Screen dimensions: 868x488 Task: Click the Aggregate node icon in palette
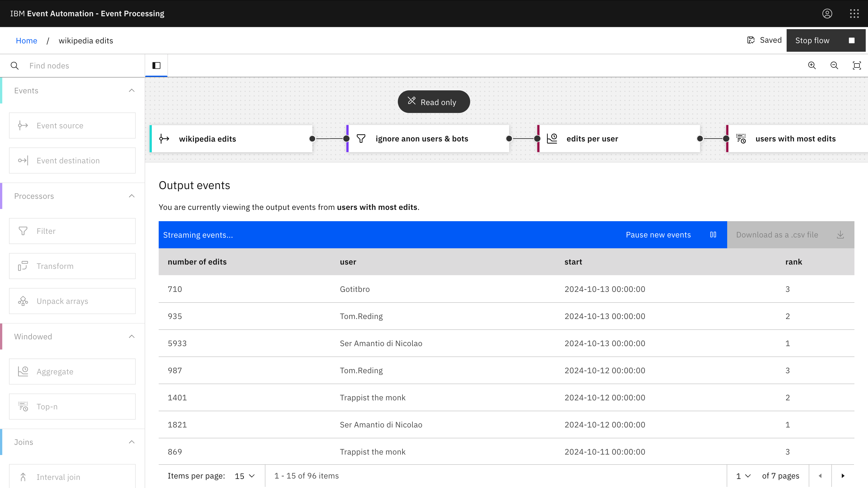coord(23,371)
